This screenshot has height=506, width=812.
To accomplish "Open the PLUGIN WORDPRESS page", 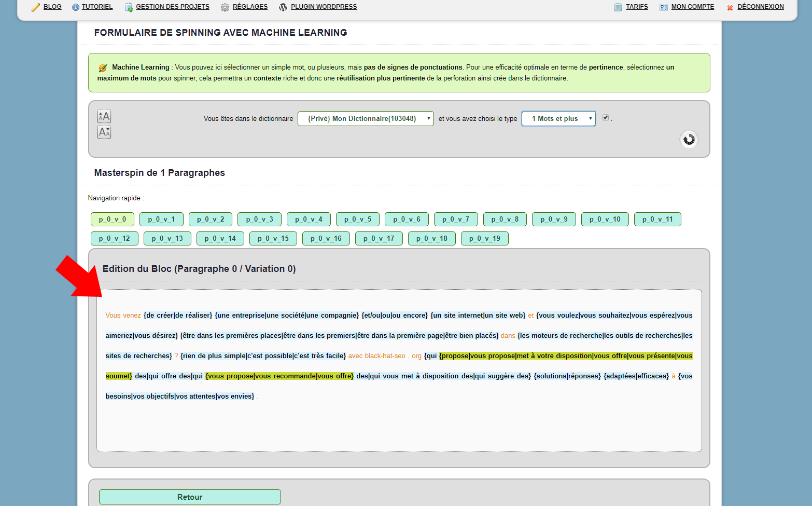I will 324,7.
